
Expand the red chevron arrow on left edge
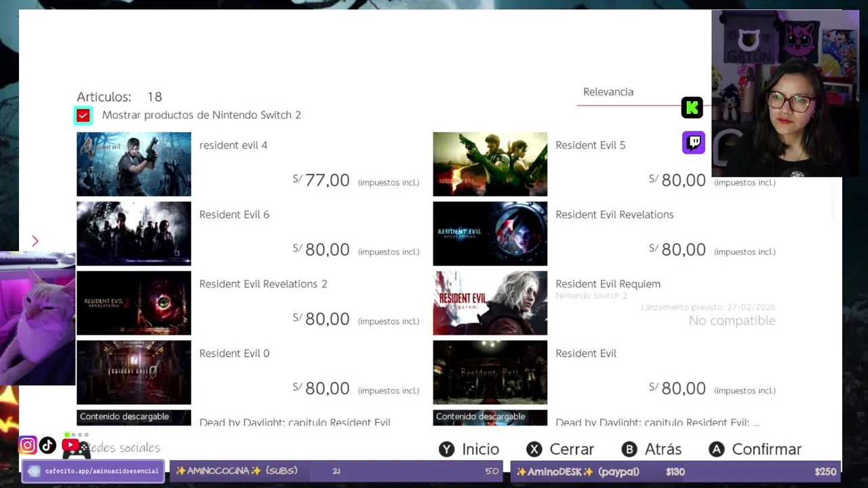(x=35, y=241)
